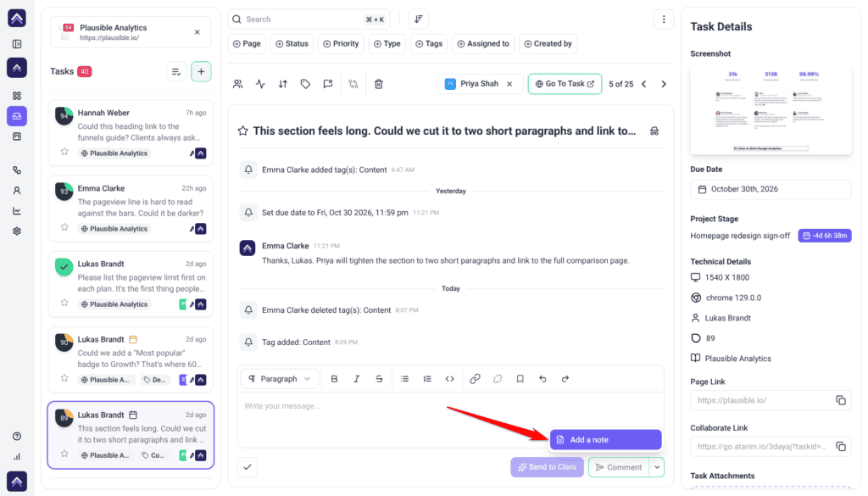
Task: Click the message text area
Action: point(451,420)
